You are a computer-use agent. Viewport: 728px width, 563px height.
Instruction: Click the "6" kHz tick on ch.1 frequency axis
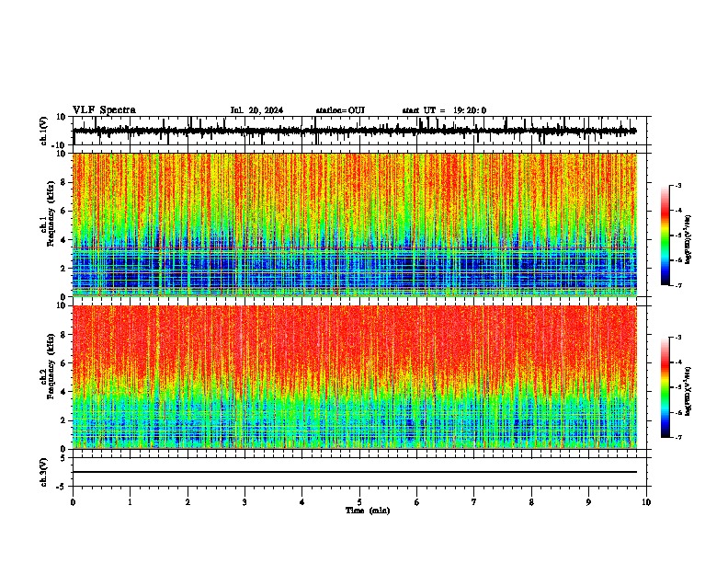pyautogui.click(x=63, y=211)
